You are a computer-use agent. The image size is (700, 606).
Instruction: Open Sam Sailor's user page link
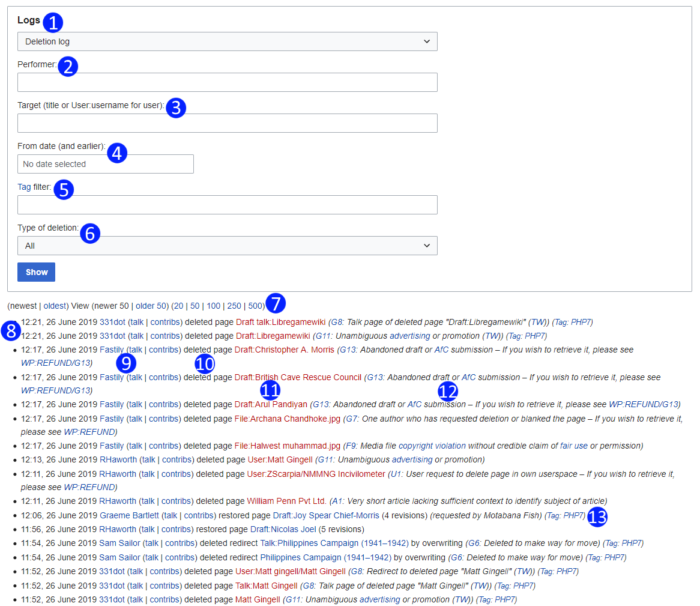(119, 543)
